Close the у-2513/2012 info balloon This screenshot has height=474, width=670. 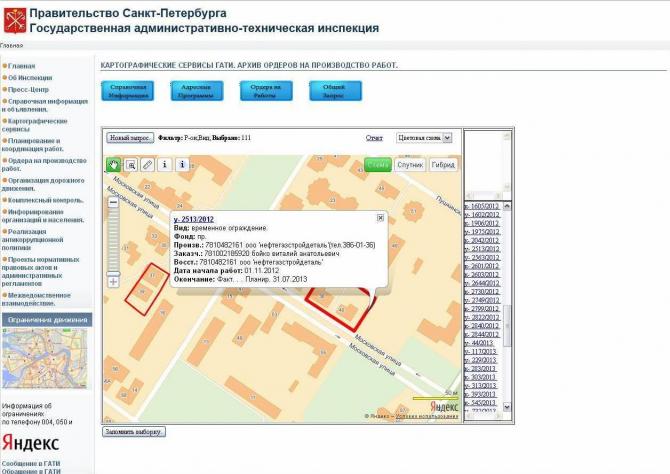pos(380,217)
